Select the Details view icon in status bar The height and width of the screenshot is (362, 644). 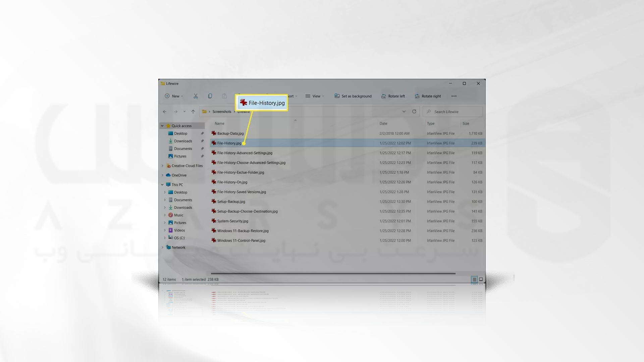coord(474,279)
